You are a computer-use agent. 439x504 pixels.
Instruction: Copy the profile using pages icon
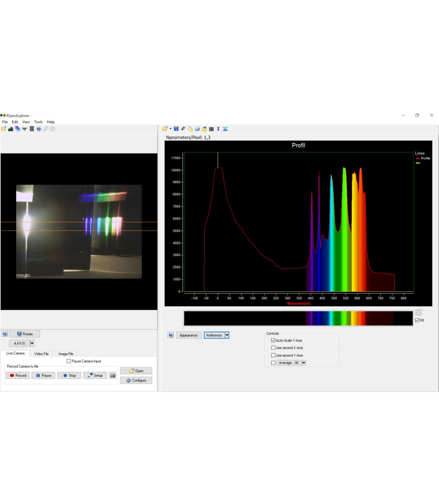[190, 129]
